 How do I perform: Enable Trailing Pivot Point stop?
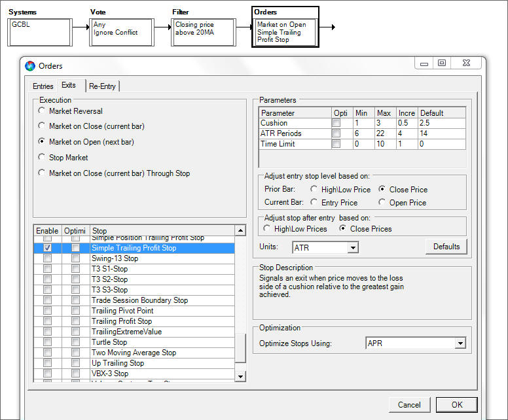point(47,311)
